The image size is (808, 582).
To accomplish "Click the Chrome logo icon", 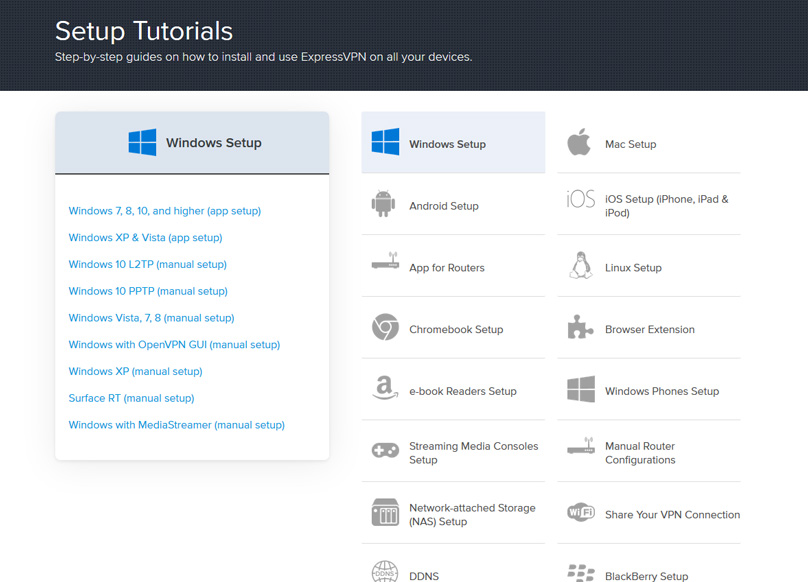I will [x=385, y=327].
